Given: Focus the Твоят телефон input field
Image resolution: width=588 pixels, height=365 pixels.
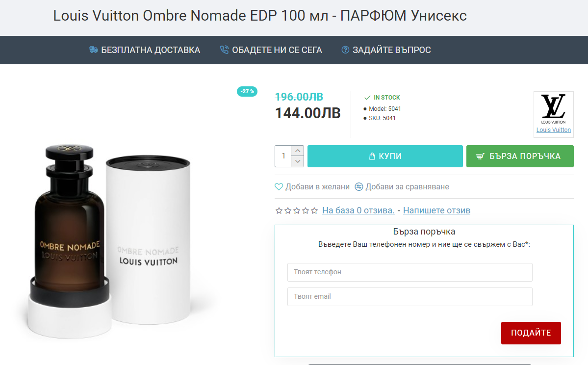Looking at the screenshot, I should [409, 272].
